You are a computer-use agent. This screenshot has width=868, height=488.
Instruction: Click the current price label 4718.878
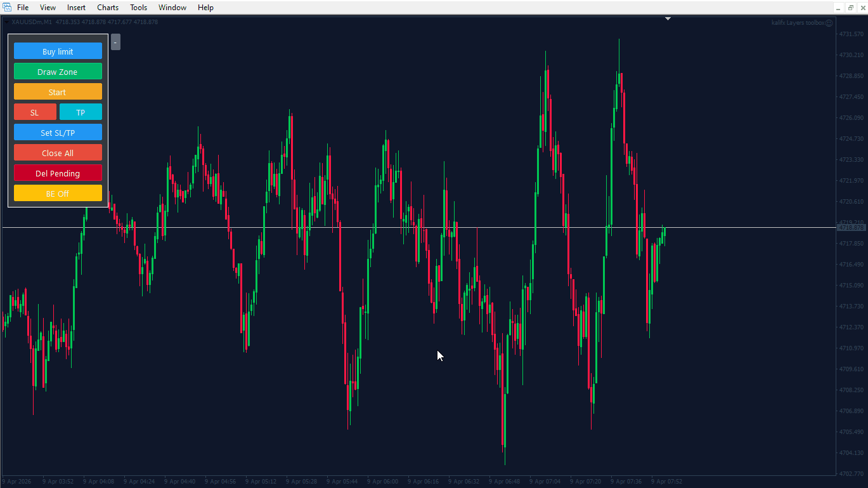(x=850, y=227)
